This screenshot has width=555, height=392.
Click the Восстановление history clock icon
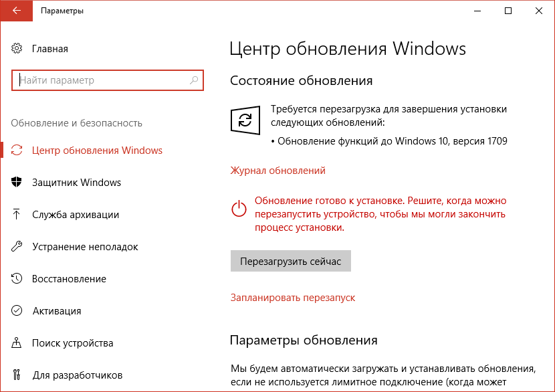pos(17,279)
